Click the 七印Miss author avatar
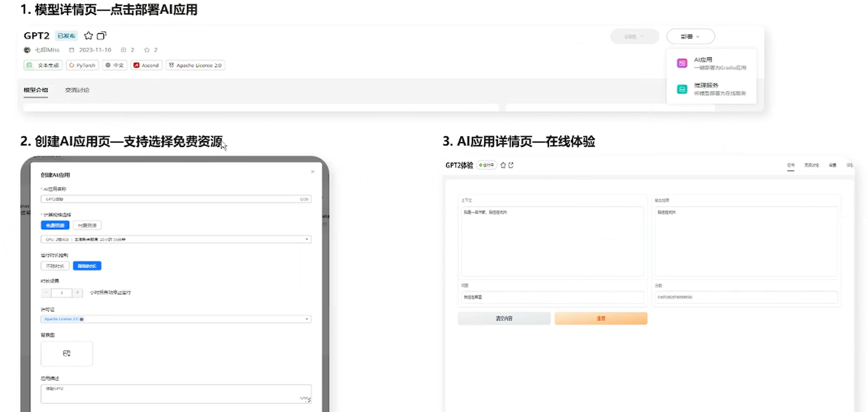 click(27, 50)
